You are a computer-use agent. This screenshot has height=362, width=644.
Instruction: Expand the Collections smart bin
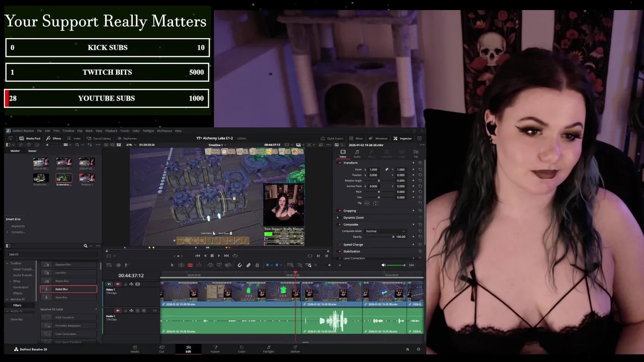[7, 232]
